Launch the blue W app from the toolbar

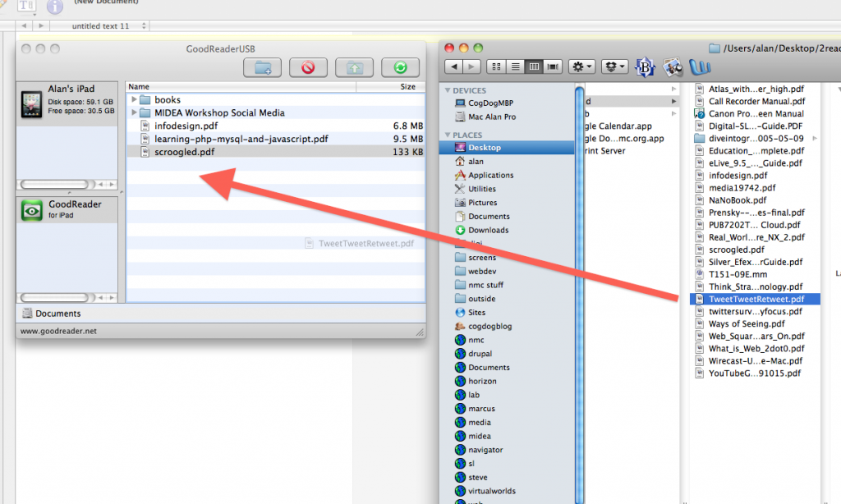click(701, 67)
